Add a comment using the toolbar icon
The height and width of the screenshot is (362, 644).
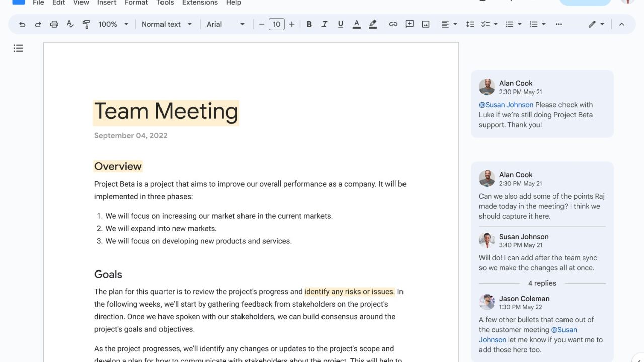(x=410, y=24)
